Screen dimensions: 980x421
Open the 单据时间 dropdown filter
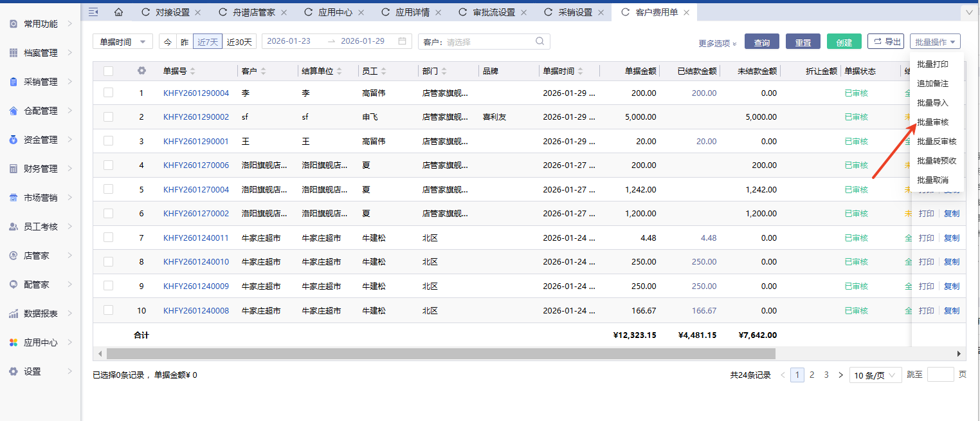pyautogui.click(x=123, y=41)
